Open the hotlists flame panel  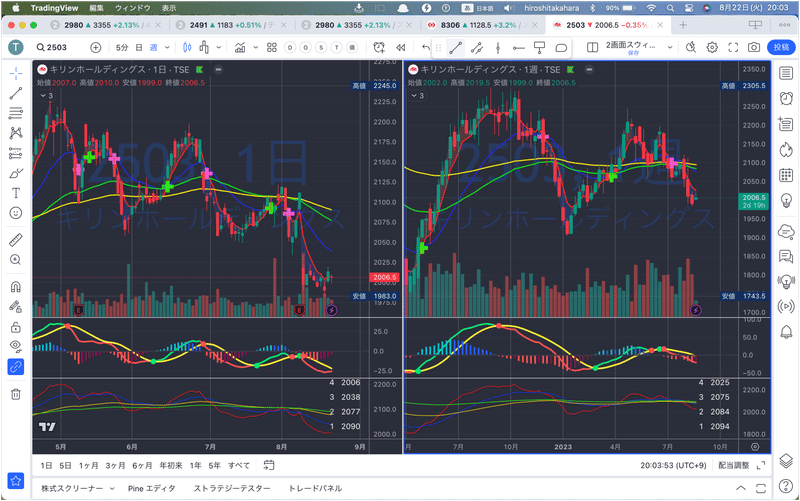pyautogui.click(x=786, y=149)
